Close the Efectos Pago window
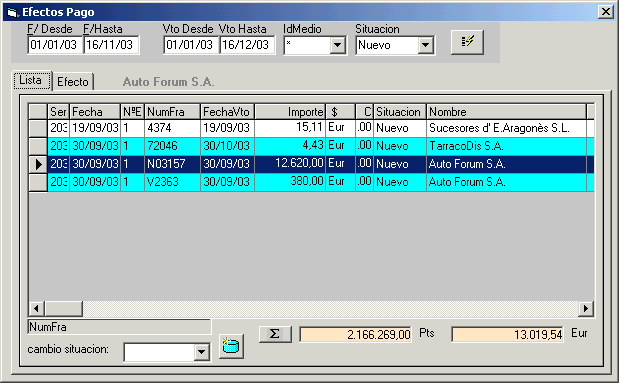Viewport: 619px width, 383px height. coord(605,12)
